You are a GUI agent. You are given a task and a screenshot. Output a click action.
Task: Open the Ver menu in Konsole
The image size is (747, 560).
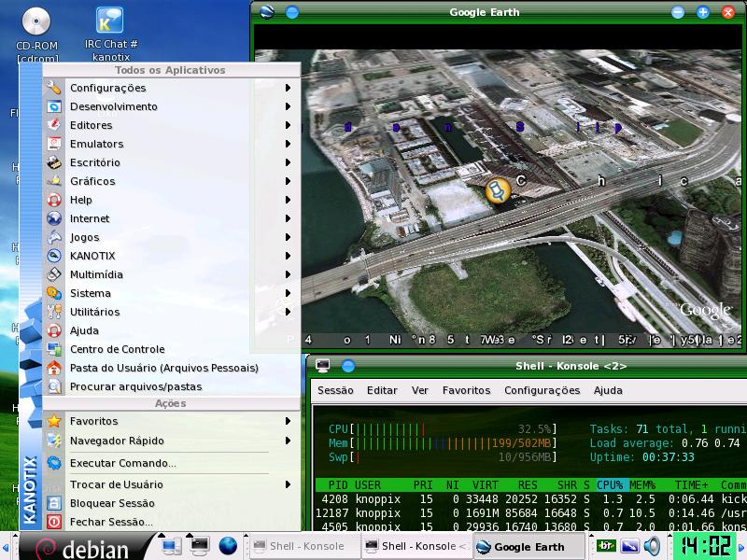[419, 390]
